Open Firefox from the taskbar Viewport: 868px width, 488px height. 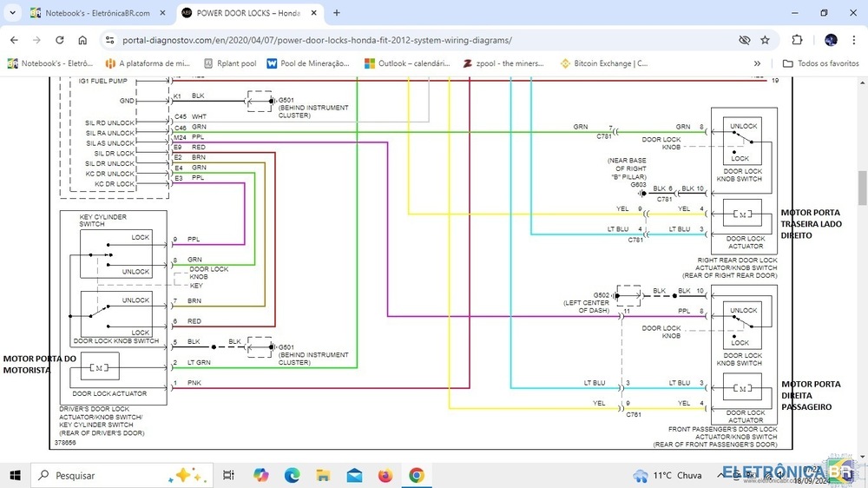385,475
